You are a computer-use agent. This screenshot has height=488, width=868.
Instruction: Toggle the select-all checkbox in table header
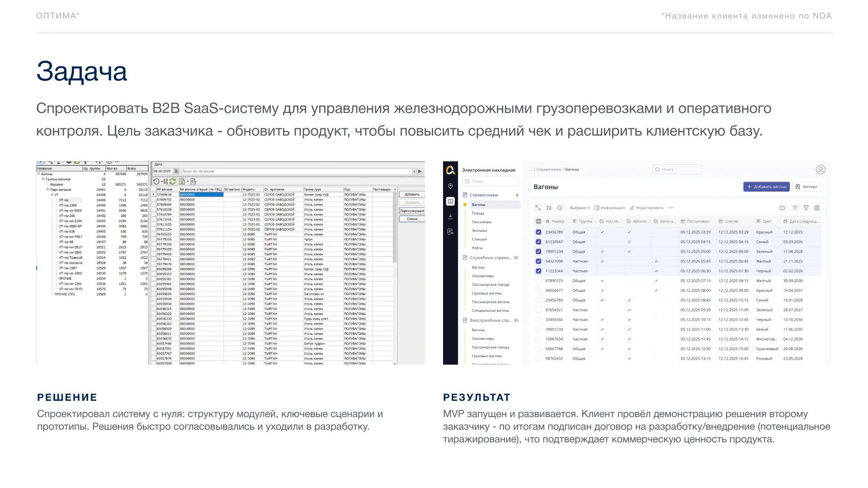(x=538, y=221)
